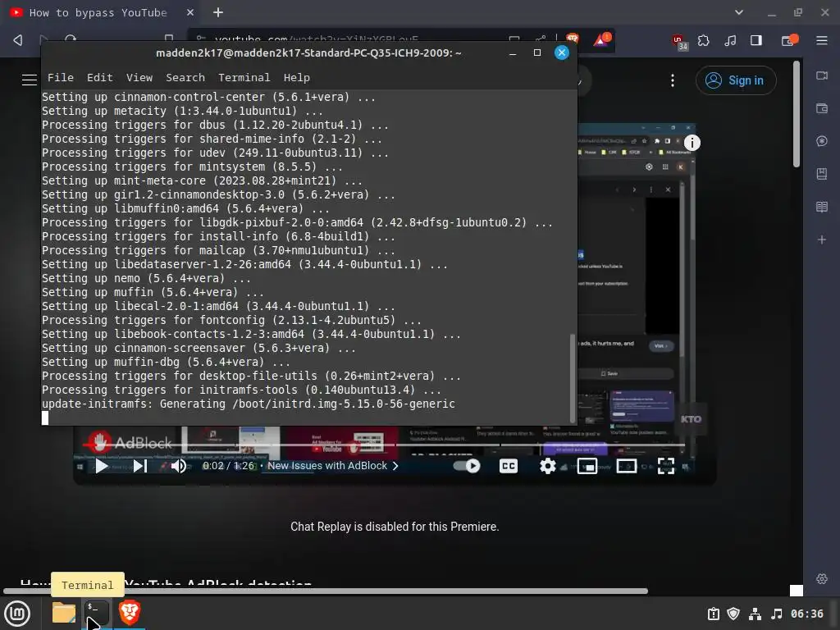Click the page horizontal scrollbar

click(x=326, y=591)
